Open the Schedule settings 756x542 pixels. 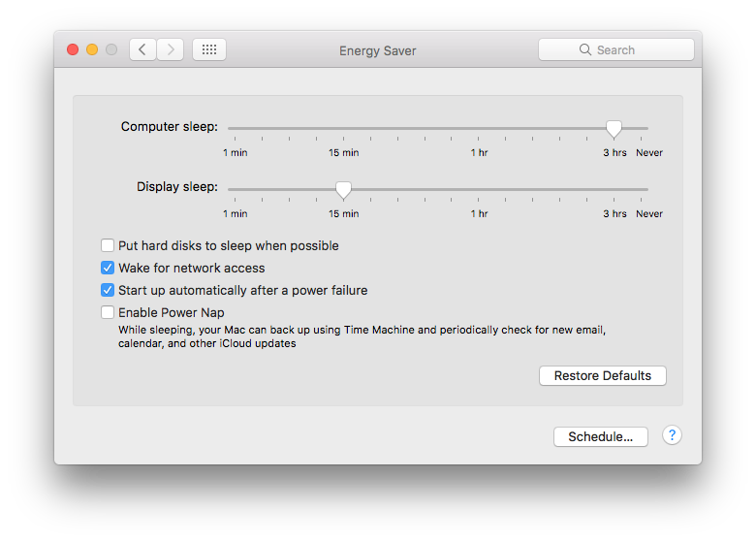600,436
